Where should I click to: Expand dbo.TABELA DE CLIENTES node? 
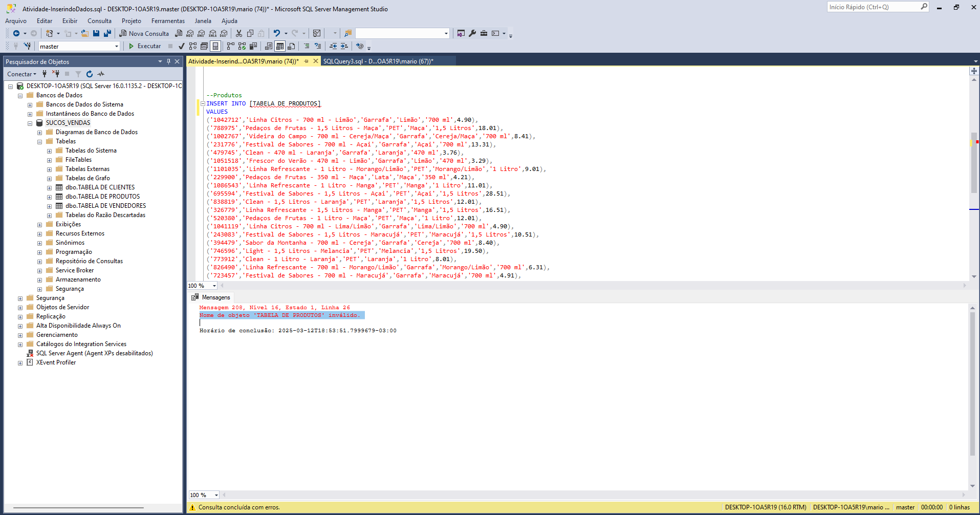pos(49,187)
